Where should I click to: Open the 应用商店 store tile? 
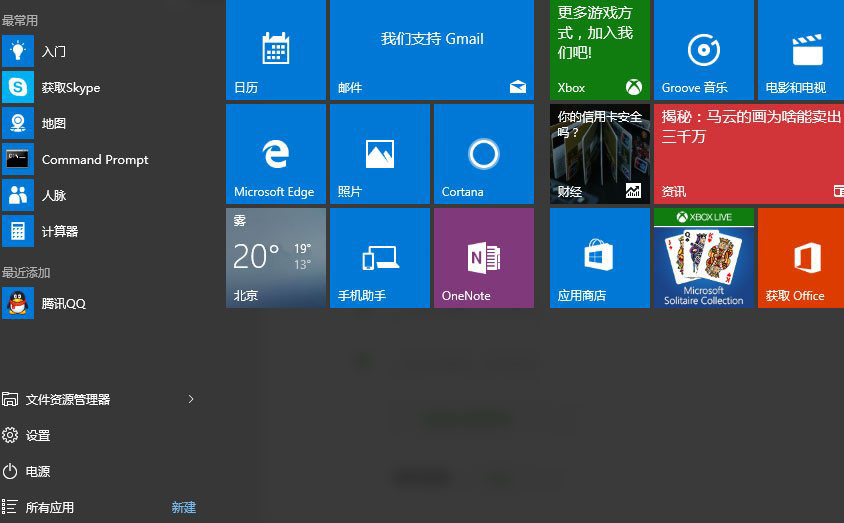(x=600, y=258)
